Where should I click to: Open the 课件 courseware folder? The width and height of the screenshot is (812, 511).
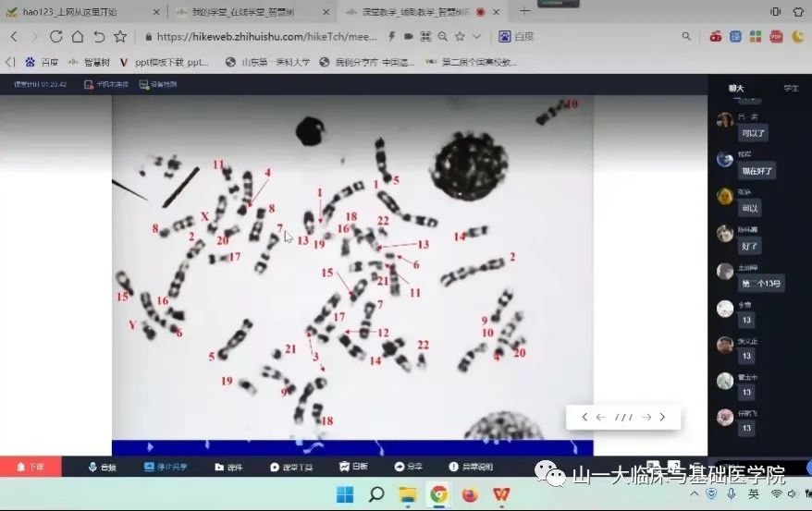click(x=228, y=467)
